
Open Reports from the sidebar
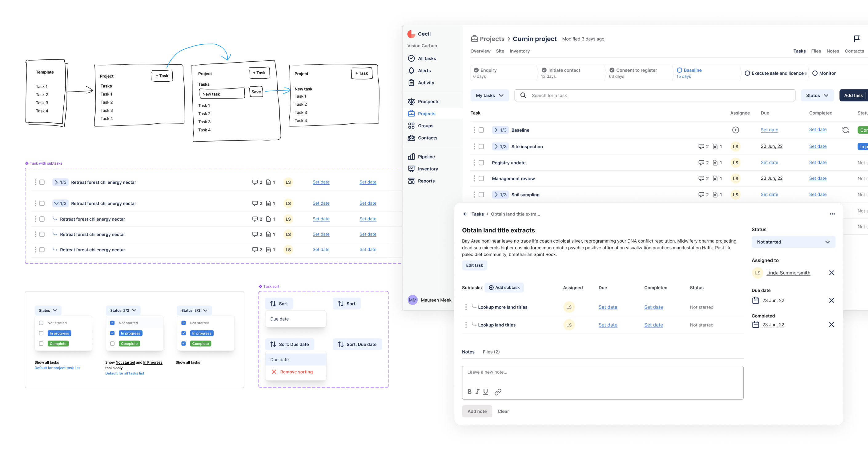click(x=426, y=181)
